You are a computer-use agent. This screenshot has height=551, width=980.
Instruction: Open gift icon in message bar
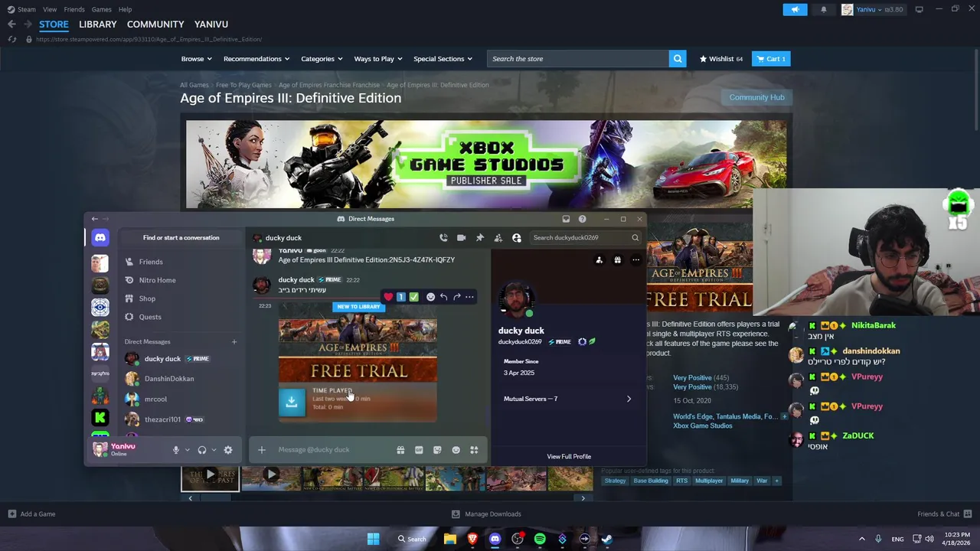400,450
